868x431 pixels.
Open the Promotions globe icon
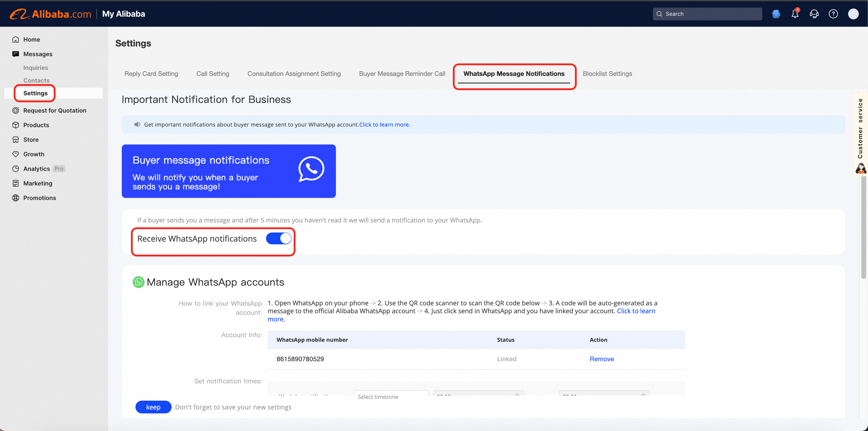[x=15, y=198]
